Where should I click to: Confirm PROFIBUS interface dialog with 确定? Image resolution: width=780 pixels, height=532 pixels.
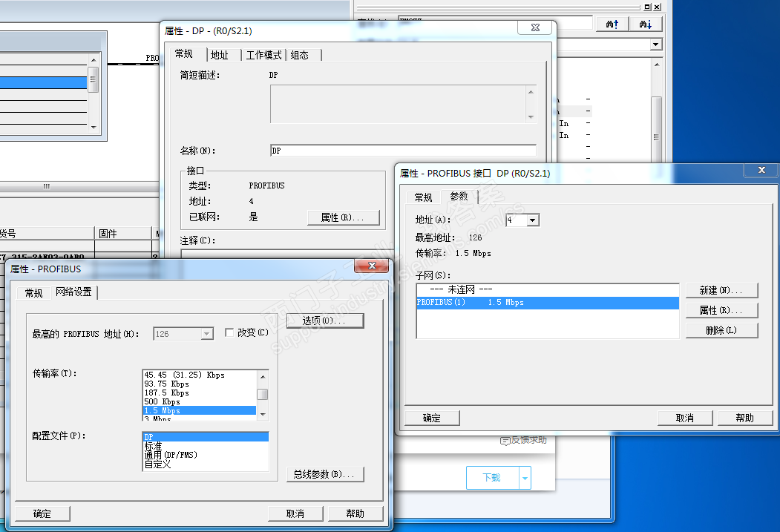[432, 418]
